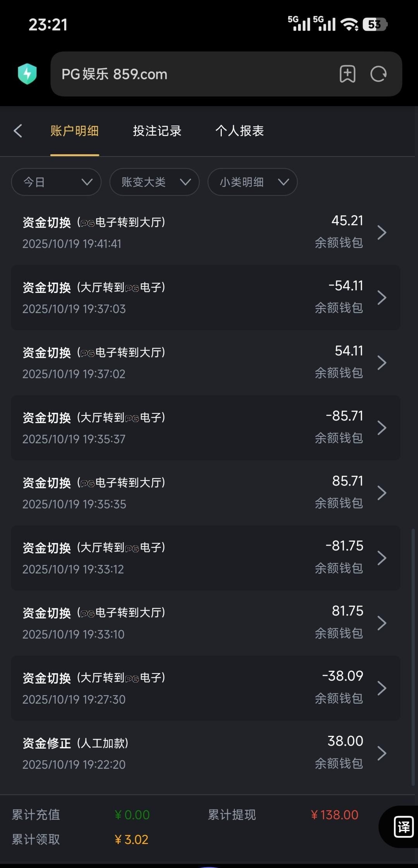Tap the floating translate icon
This screenshot has width=418, height=868.
403,827
